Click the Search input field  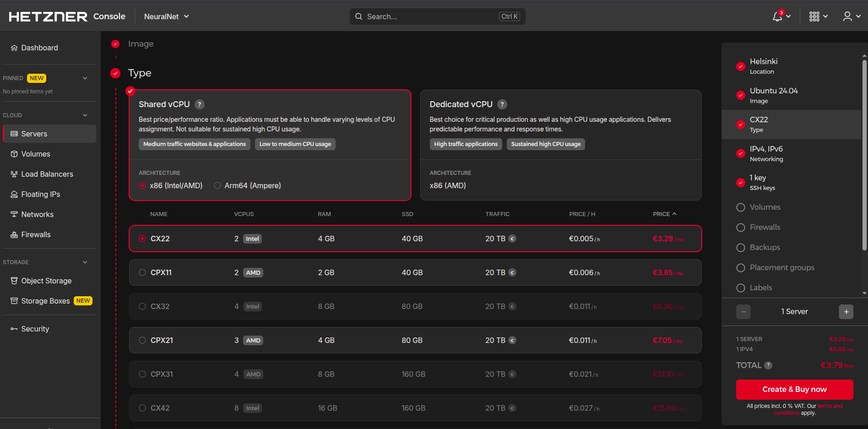point(430,16)
